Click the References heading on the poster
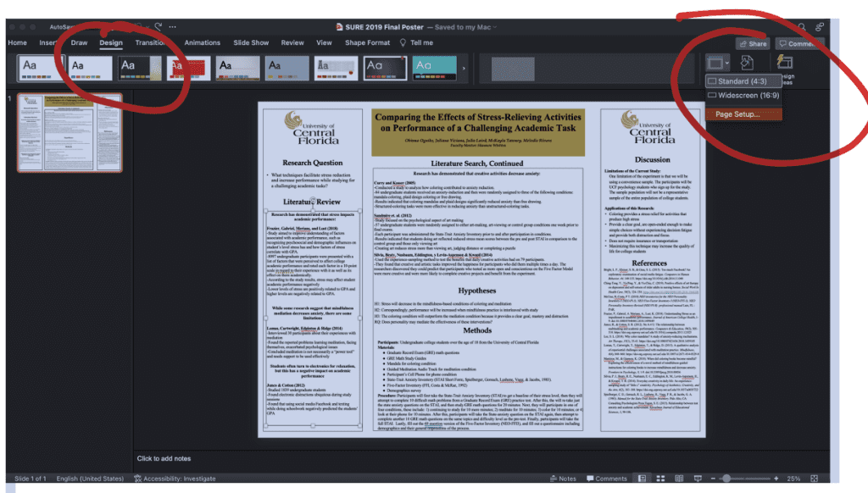The height and width of the screenshot is (493, 868). click(649, 263)
